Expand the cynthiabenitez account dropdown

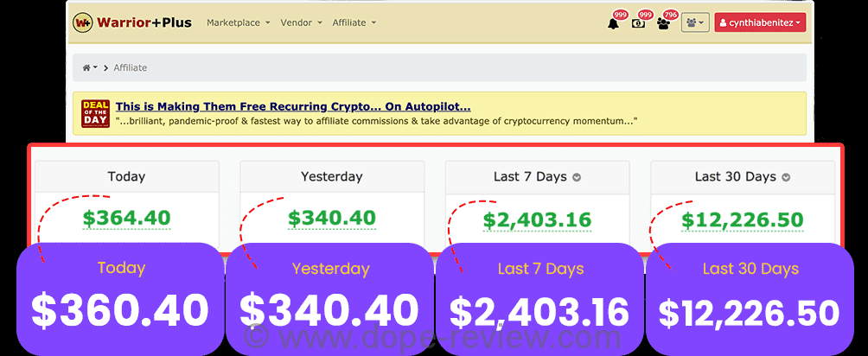(759, 22)
